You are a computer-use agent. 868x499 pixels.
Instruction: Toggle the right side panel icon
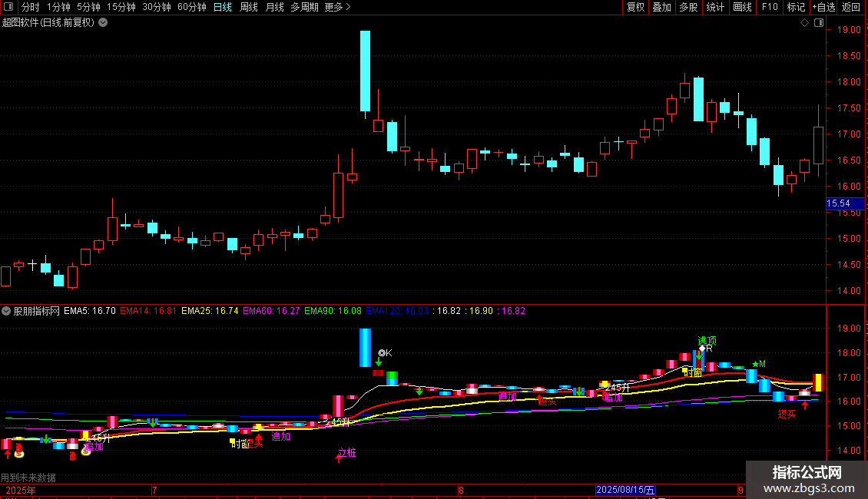819,23
